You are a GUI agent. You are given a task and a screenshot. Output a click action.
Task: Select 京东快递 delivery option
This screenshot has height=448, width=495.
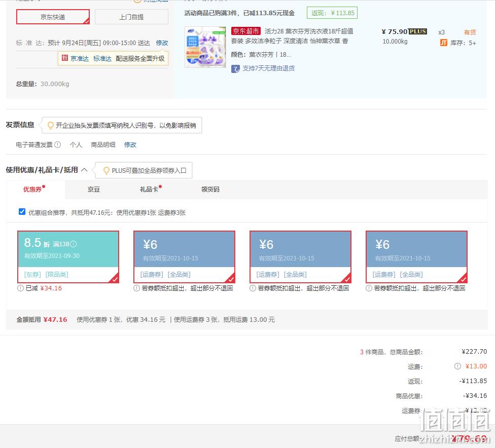pos(53,17)
